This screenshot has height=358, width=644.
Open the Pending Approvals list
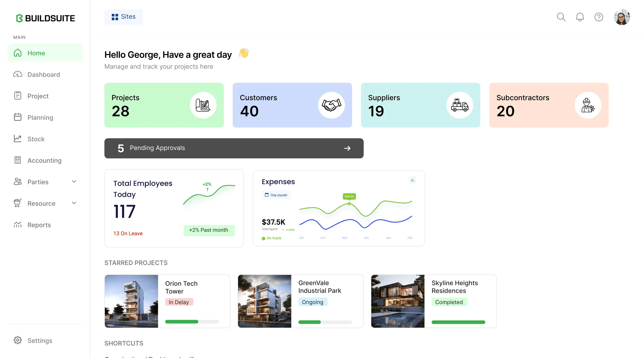tap(234, 148)
